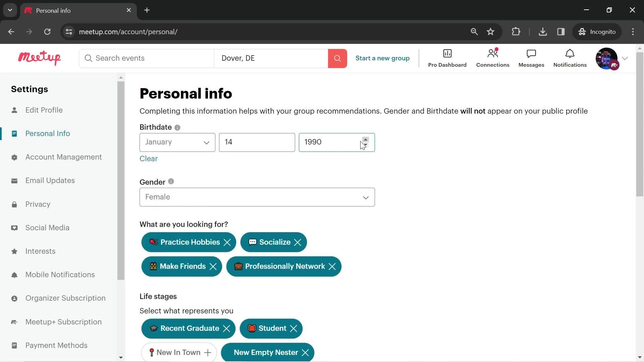Click the Gender info tooltip icon
Screen dimensions: 644x362
point(171,182)
